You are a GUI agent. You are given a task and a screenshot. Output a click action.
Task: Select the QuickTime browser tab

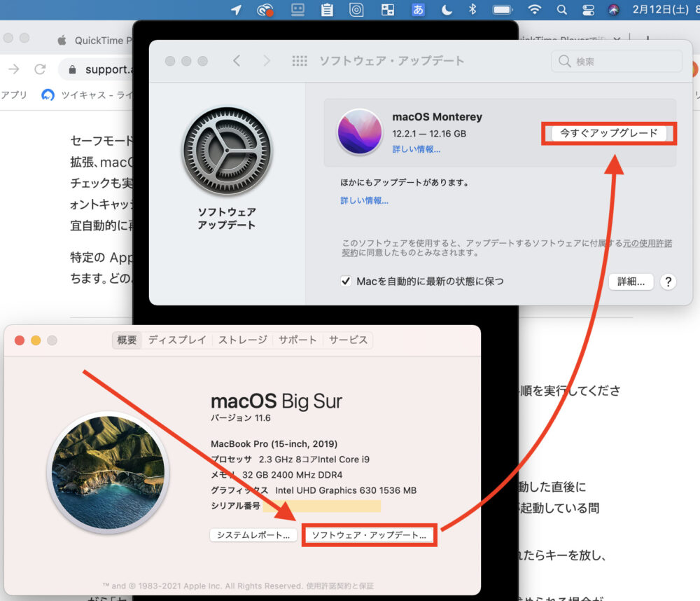pos(95,40)
